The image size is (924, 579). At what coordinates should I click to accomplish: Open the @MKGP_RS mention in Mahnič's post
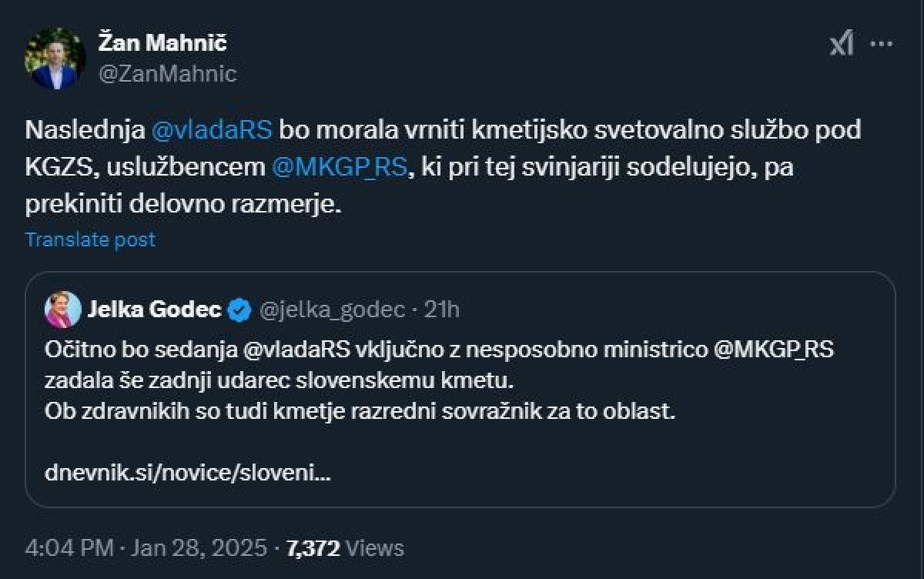pos(339,169)
